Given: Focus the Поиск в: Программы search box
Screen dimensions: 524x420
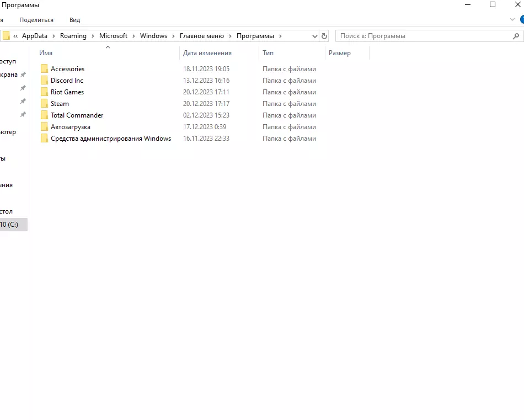Looking at the screenshot, I should point(424,36).
